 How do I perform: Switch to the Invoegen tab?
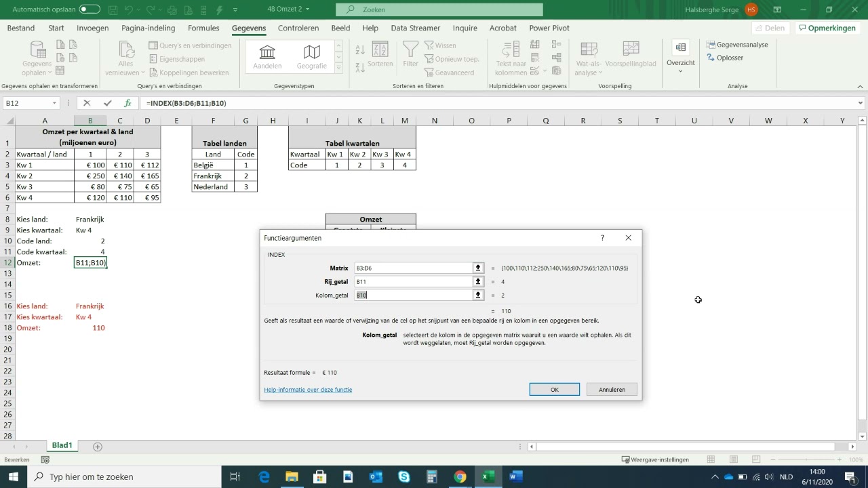93,28
